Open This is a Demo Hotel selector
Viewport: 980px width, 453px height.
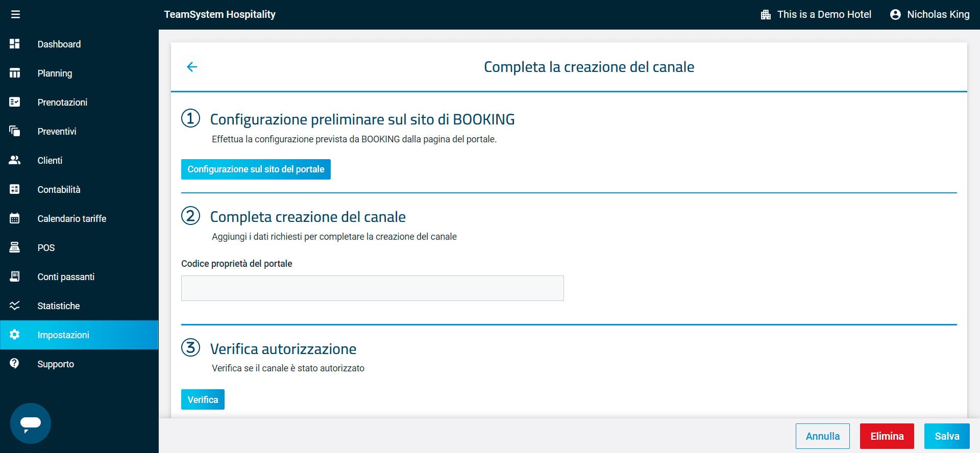[816, 15]
